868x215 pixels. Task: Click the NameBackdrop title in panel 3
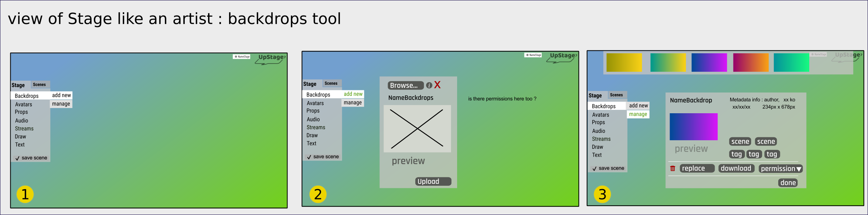(691, 100)
